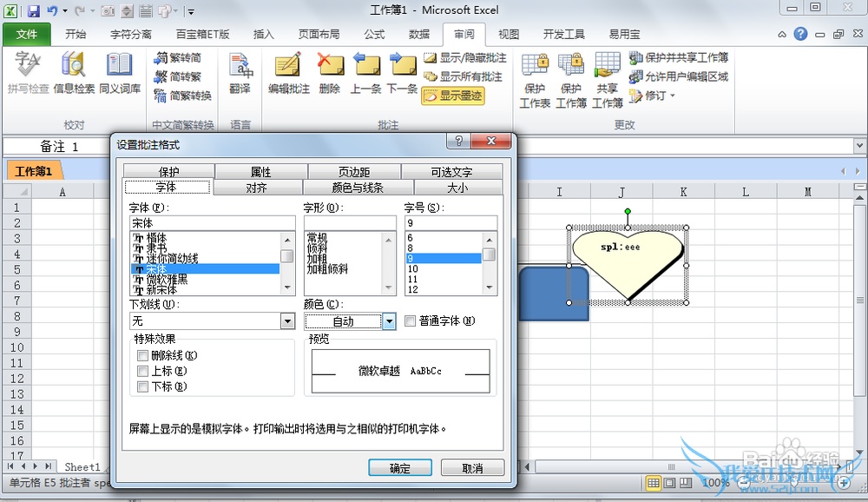Select 微软雅黑 in font list
The width and height of the screenshot is (868, 502).
coord(167,280)
